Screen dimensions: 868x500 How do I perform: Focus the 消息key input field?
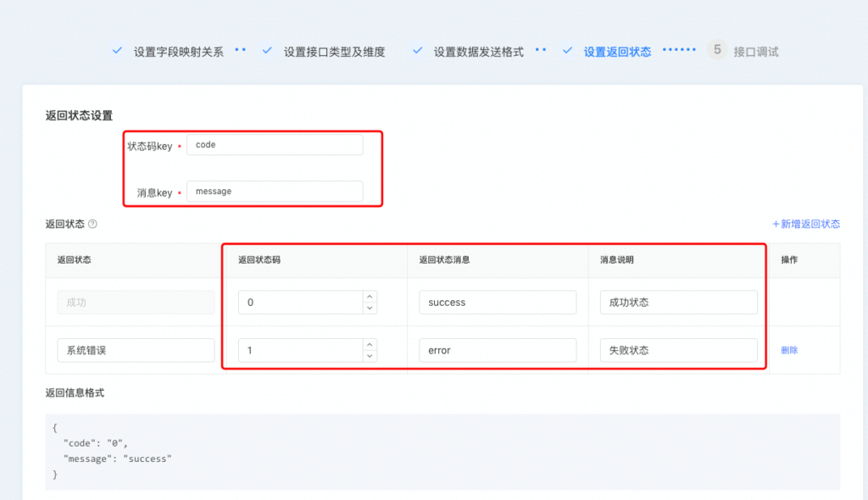(x=274, y=192)
